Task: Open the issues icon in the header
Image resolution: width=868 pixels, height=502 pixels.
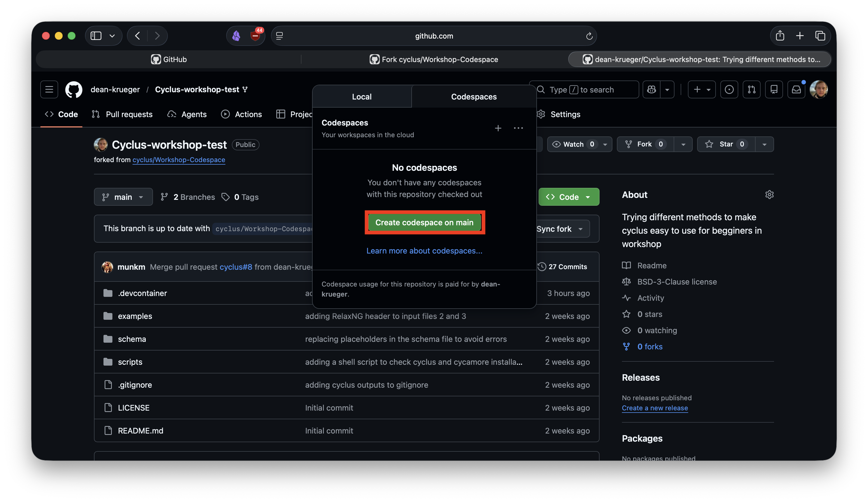Action: point(729,89)
